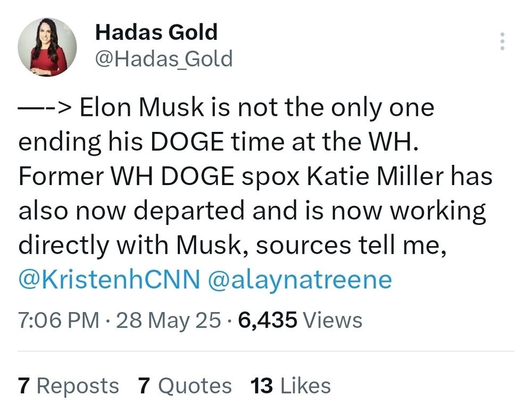View Hadas Gold's profile picture
This screenshot has width=532, height=411.
[47, 47]
